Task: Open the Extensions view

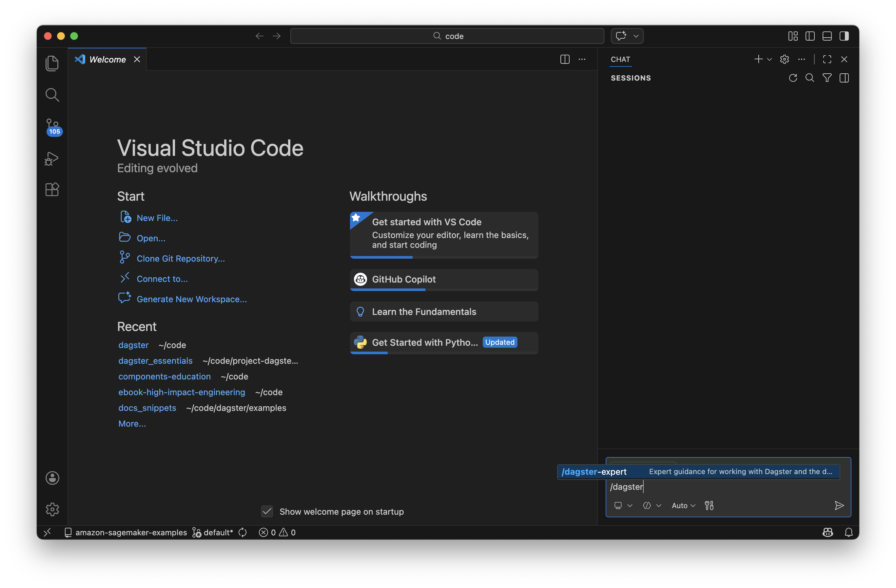Action: tap(52, 189)
